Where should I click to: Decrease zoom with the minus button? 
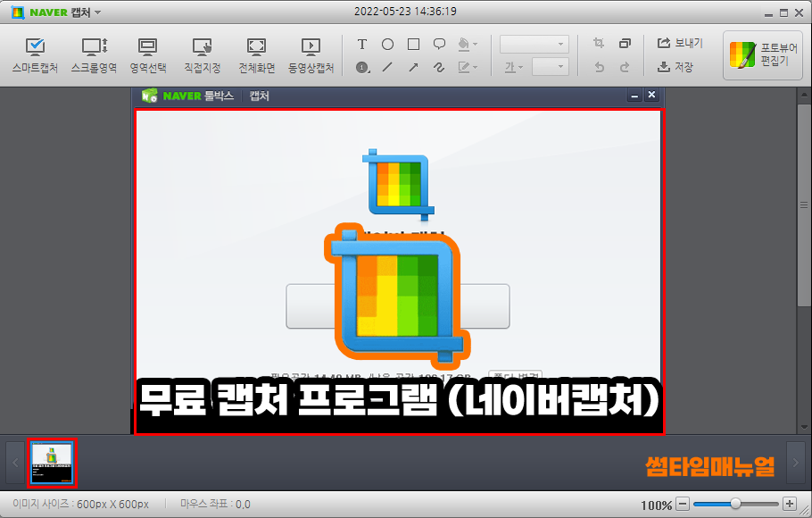coord(683,504)
